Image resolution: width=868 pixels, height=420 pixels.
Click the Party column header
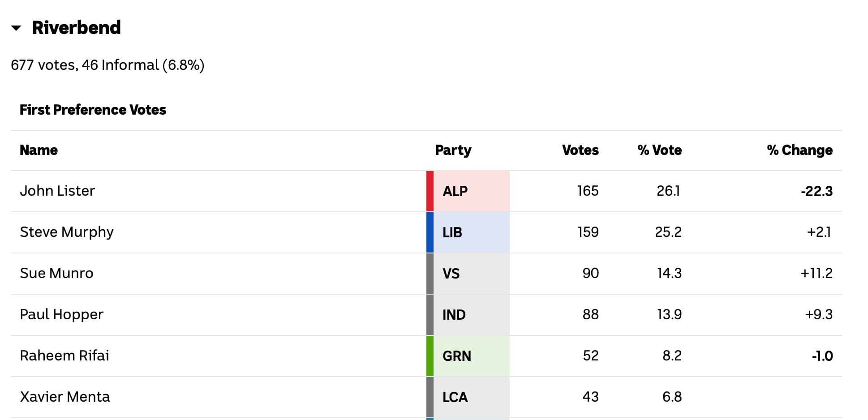point(453,150)
